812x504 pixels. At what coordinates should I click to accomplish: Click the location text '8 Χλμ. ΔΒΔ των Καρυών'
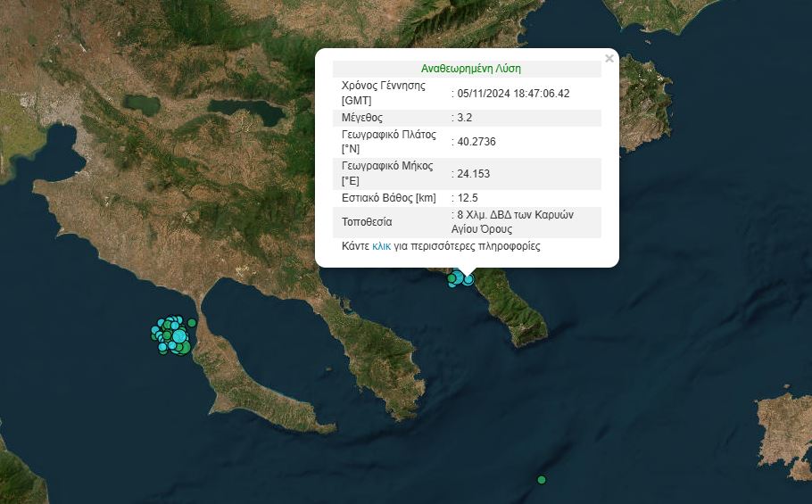coord(514,215)
